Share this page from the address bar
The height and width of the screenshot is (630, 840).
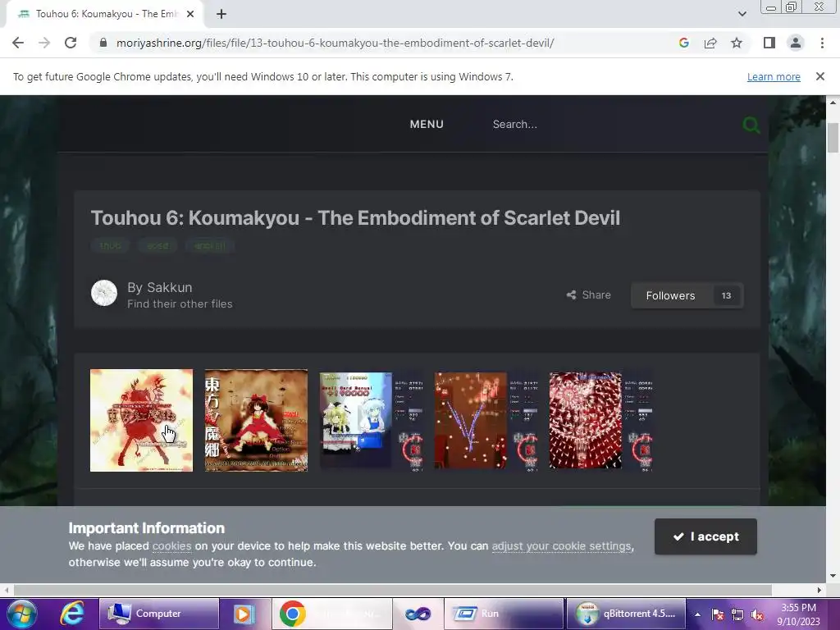click(x=710, y=43)
